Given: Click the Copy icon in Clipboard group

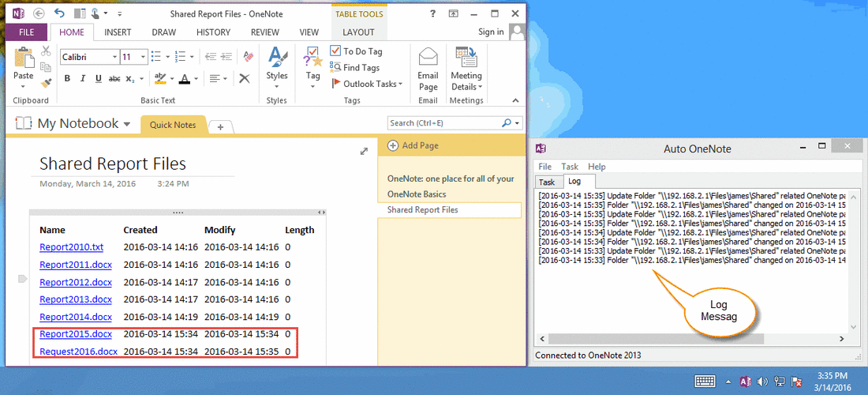Looking at the screenshot, I should pos(46,67).
